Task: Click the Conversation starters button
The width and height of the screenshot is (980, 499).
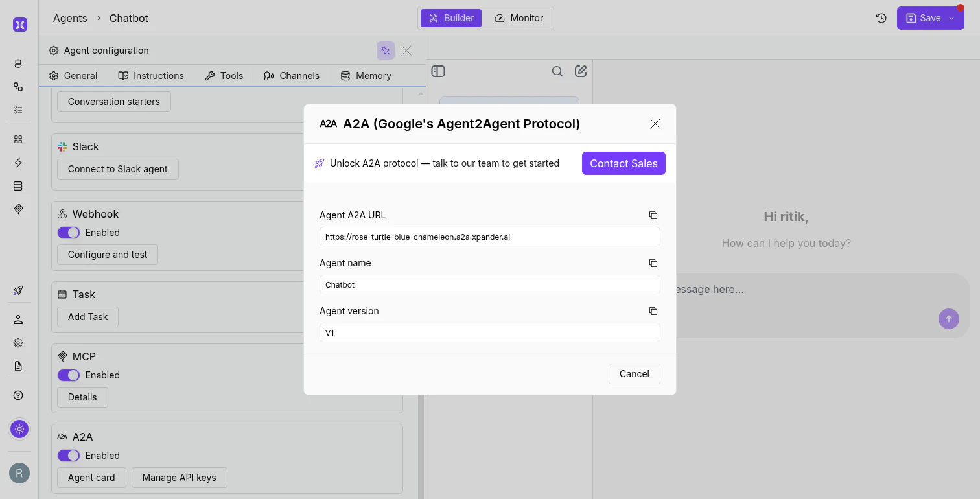Action: click(114, 102)
